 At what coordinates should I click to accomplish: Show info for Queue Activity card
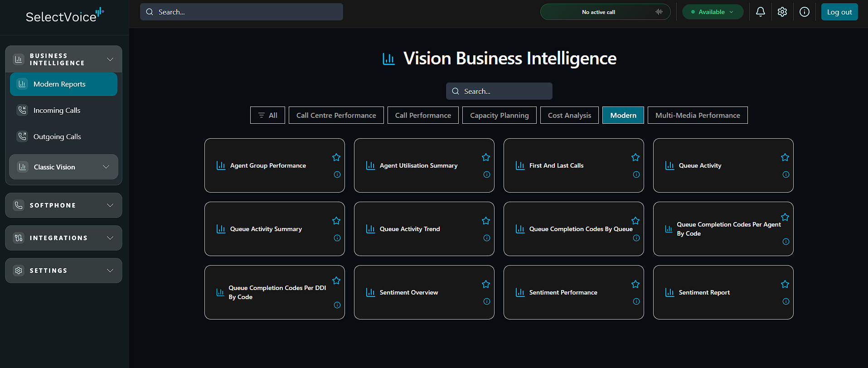pyautogui.click(x=786, y=174)
